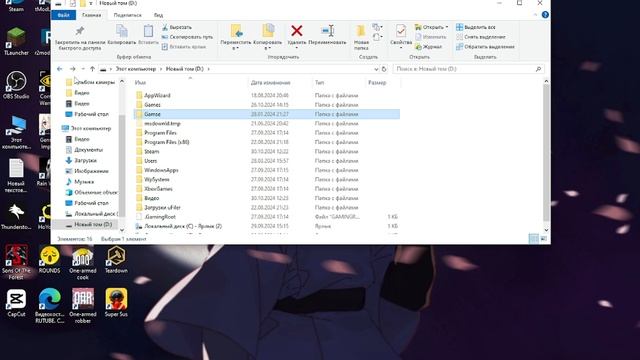The width and height of the screenshot is (640, 360).
Task: Expand the Открыть dropdown arrow
Action: coord(447,27)
